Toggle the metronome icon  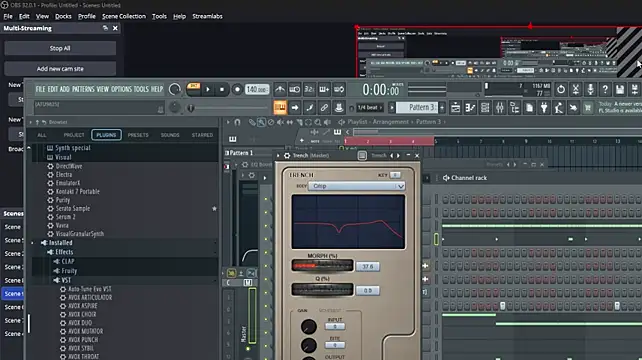pyautogui.click(x=280, y=89)
